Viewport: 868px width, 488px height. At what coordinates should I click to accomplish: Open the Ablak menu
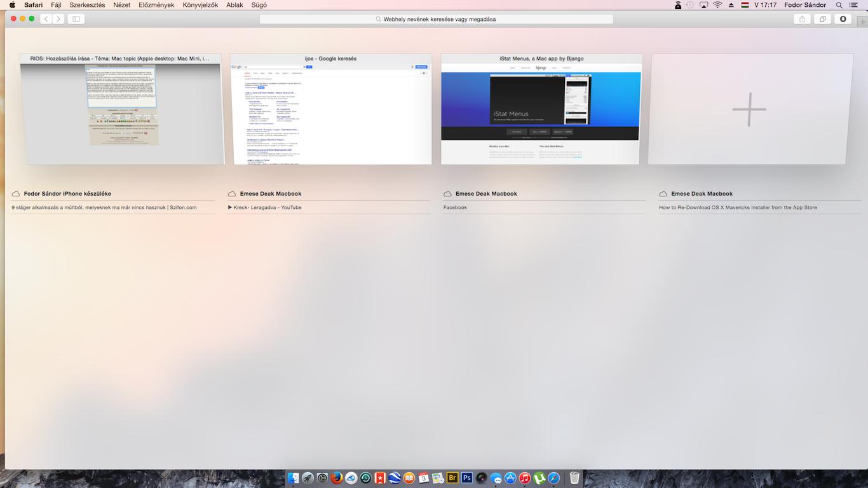[x=234, y=5]
